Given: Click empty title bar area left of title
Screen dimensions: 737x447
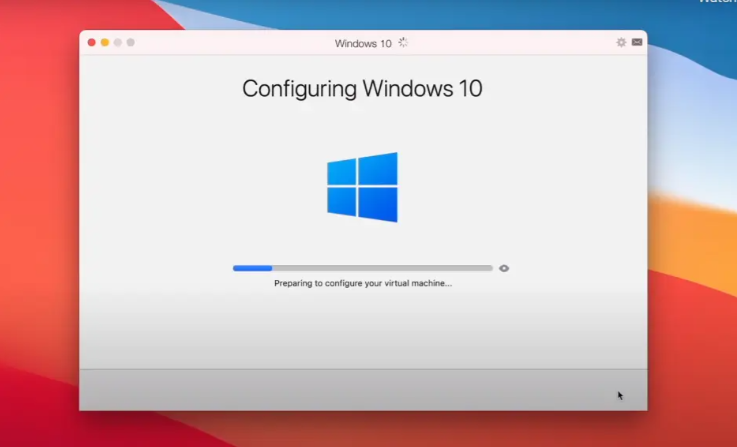Looking at the screenshot, I should click(x=230, y=43).
